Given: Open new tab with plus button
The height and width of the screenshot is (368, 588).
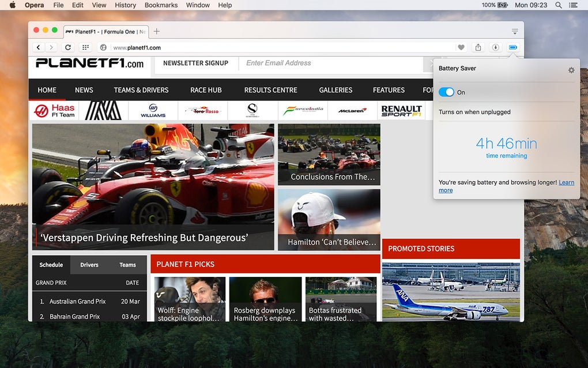Looking at the screenshot, I should pyautogui.click(x=157, y=31).
